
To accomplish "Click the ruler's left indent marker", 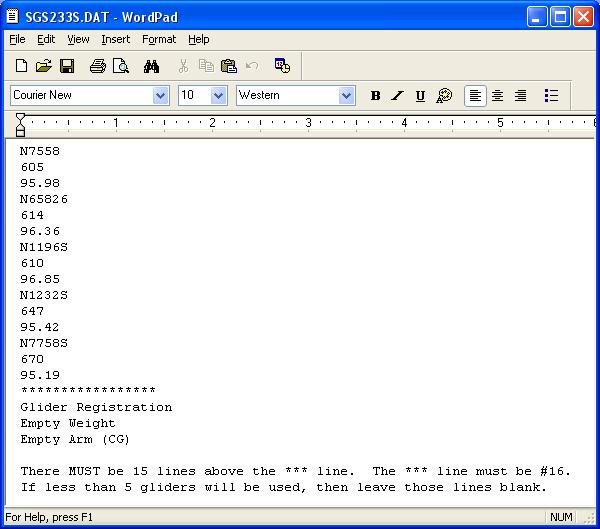I will point(20,128).
